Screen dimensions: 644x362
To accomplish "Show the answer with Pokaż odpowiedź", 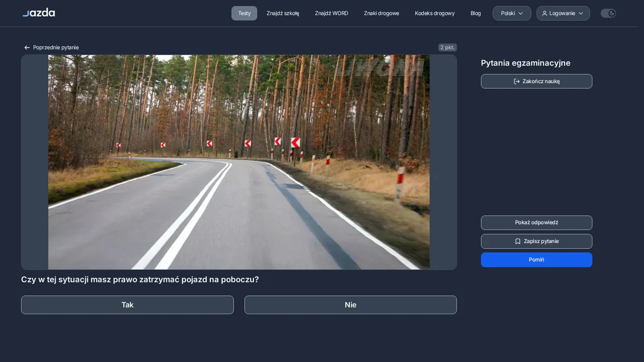I will pyautogui.click(x=537, y=223).
